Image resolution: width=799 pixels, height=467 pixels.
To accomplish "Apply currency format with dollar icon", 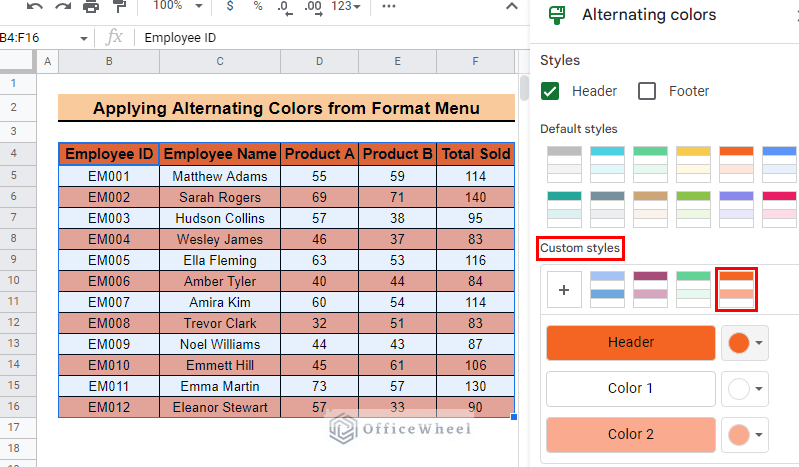I will click(x=230, y=6).
